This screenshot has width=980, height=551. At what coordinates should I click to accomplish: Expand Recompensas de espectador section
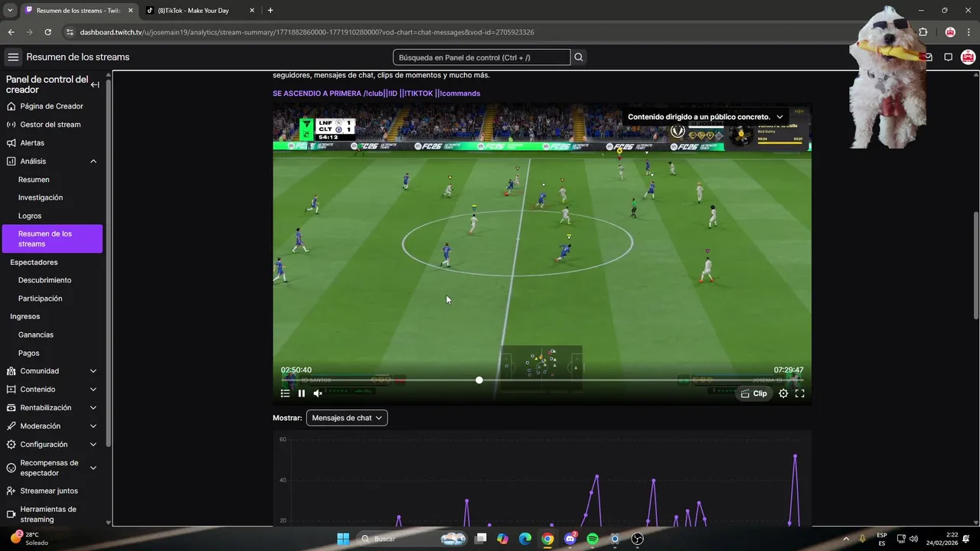click(93, 468)
